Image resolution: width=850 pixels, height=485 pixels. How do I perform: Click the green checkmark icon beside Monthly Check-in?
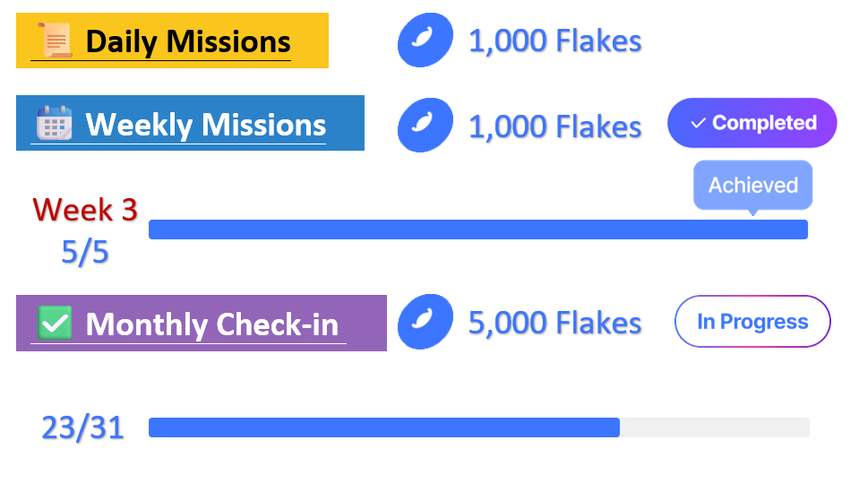[53, 323]
